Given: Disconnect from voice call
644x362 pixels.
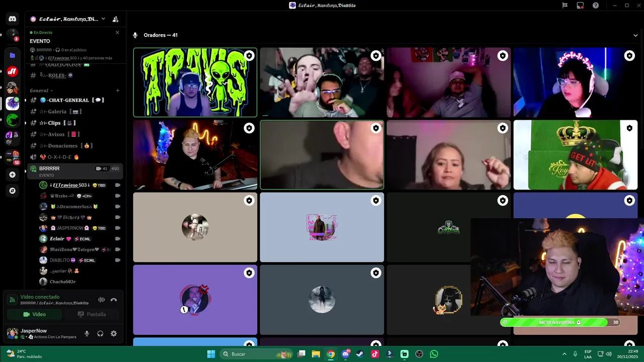Looking at the screenshot, I should pos(114,300).
